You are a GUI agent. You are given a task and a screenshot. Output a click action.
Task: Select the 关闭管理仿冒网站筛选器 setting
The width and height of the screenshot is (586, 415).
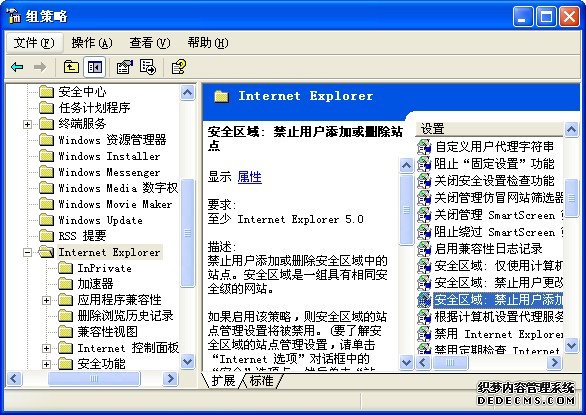(x=499, y=197)
